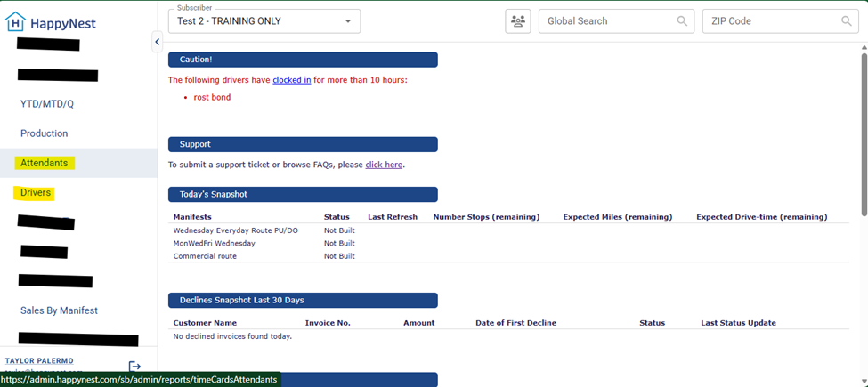Expand the Subscriber dropdown
The width and height of the screenshot is (868, 387).
coord(347,21)
